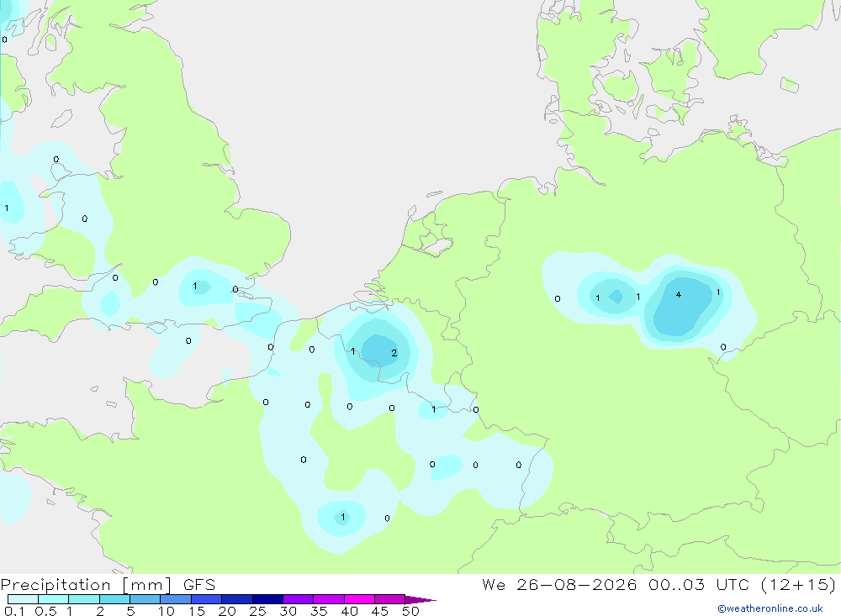This screenshot has height=616, width=841.
Task: Pick the 2–5 mm sky blue legend swatch
Action: point(114,599)
